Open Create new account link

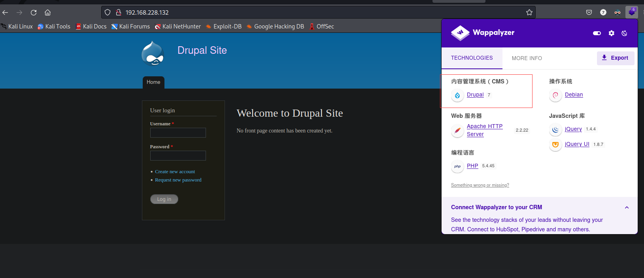tap(175, 172)
